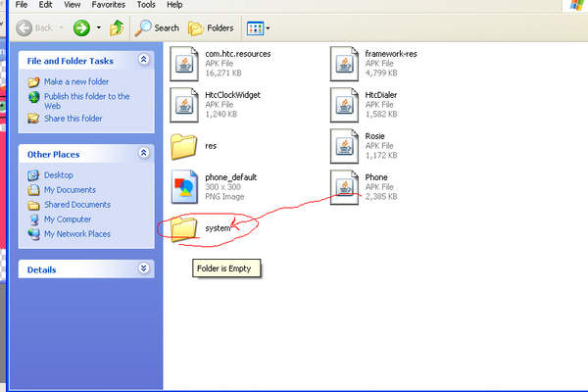Click the Search toolbar button
This screenshot has width=588, height=392.
click(157, 28)
